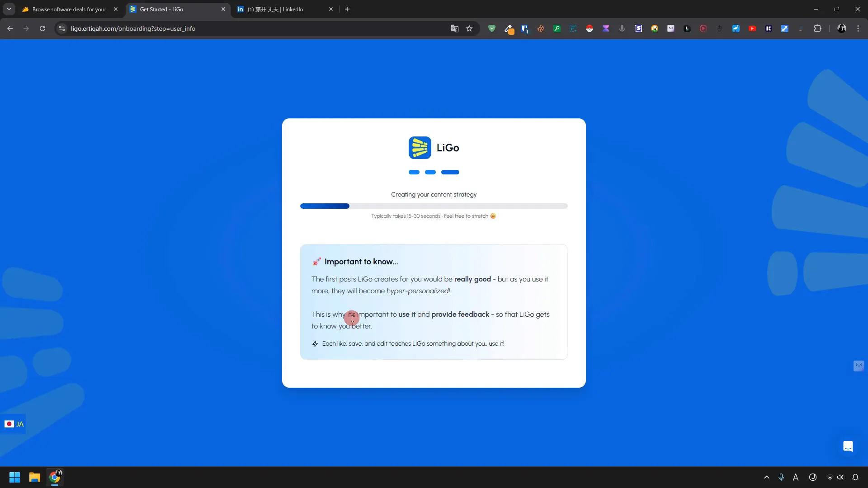Open a new browser tab
Screen dimensions: 868x488
347,9
